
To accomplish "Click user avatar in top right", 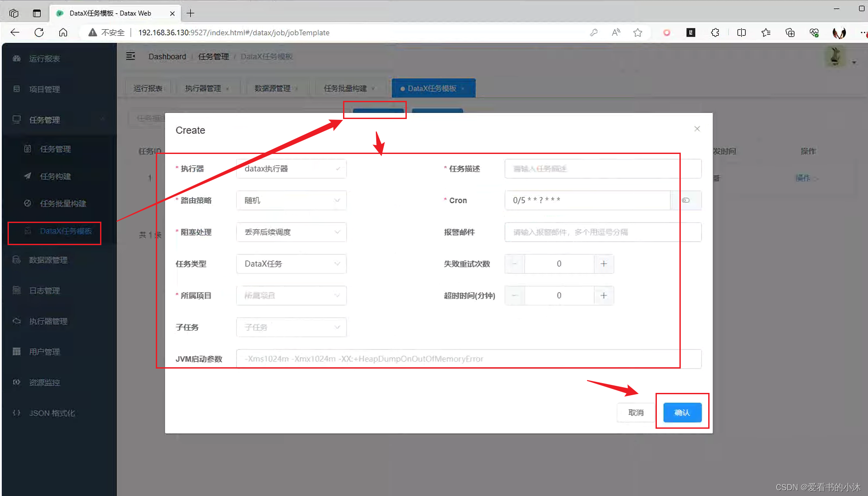I will (x=835, y=57).
